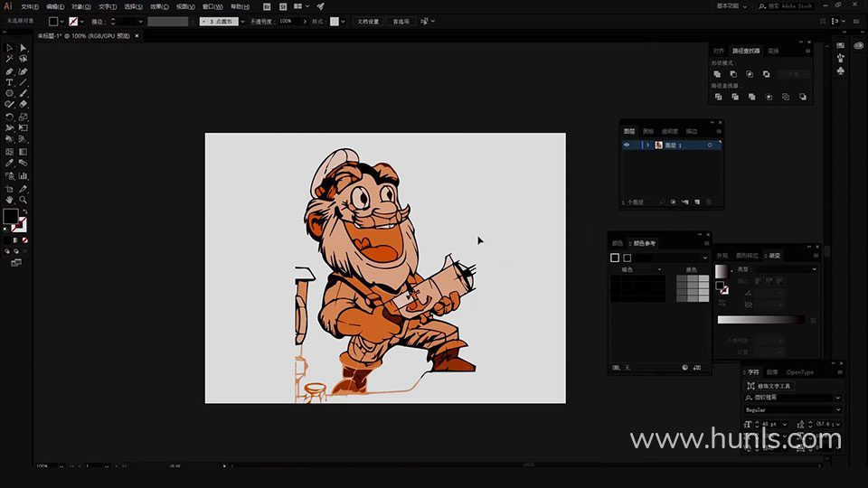Image resolution: width=868 pixels, height=488 pixels.
Task: Open fill color dropdown in control bar
Action: [61, 22]
